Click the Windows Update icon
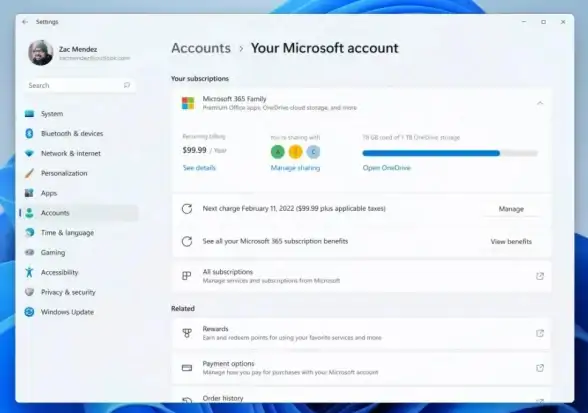 pos(29,312)
